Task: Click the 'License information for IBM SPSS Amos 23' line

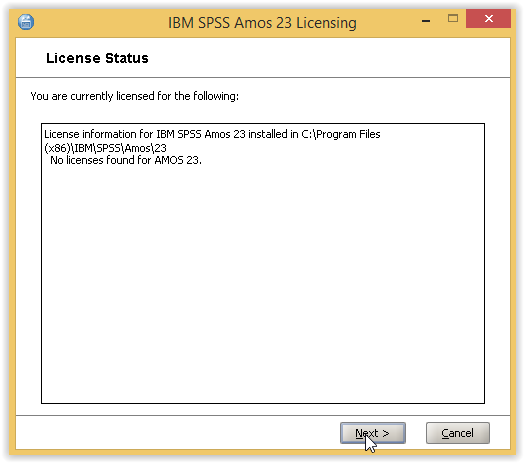Action: click(212, 134)
